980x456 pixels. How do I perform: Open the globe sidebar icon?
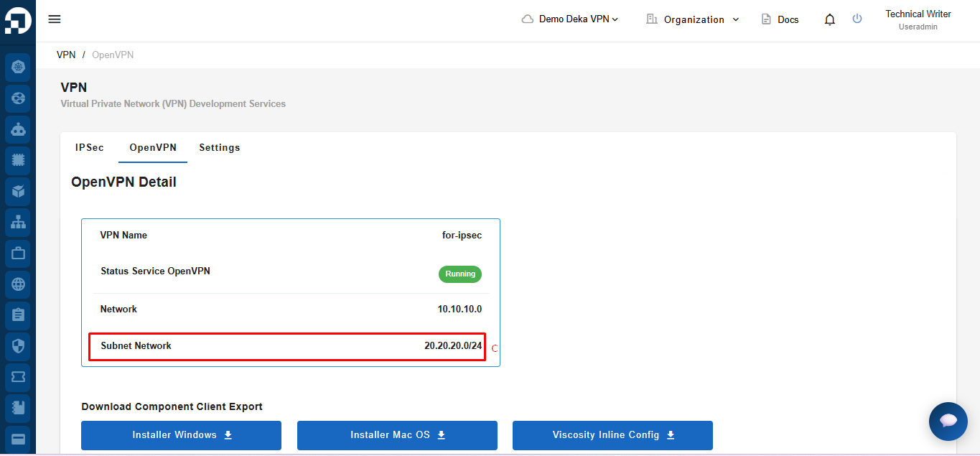click(x=18, y=284)
